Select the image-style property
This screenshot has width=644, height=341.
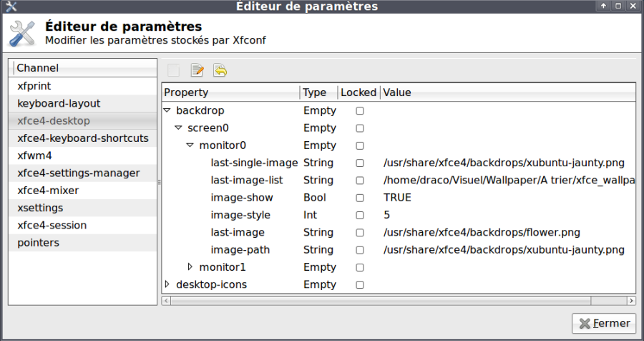point(240,215)
